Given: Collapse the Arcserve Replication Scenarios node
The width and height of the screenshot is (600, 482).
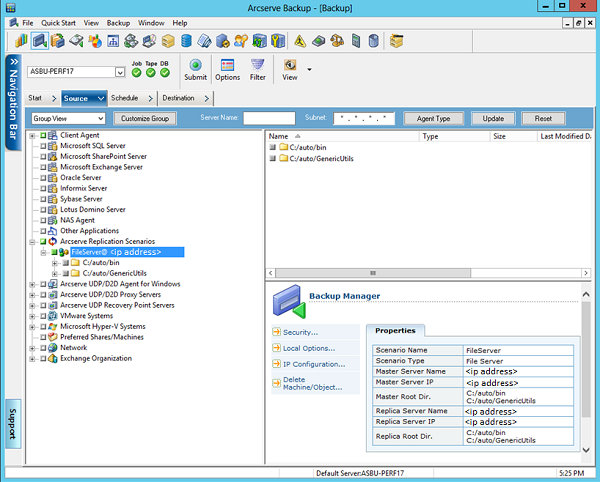Looking at the screenshot, I should (x=33, y=242).
